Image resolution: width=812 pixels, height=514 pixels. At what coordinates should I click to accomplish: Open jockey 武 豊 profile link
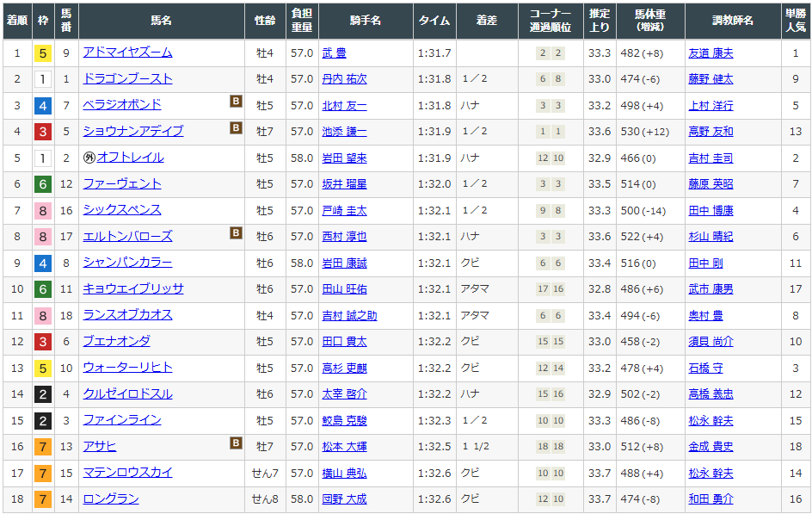tap(334, 53)
